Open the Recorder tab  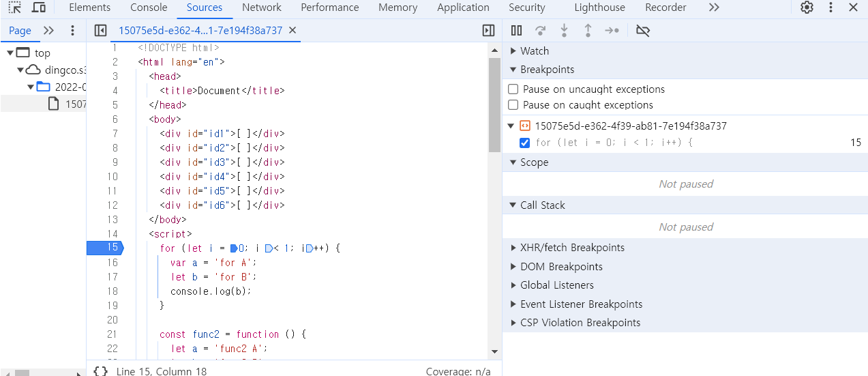tap(666, 8)
